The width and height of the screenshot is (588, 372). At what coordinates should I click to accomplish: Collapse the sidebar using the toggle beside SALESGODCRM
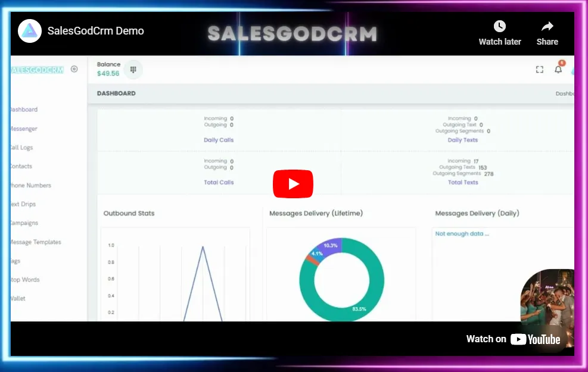click(x=74, y=68)
